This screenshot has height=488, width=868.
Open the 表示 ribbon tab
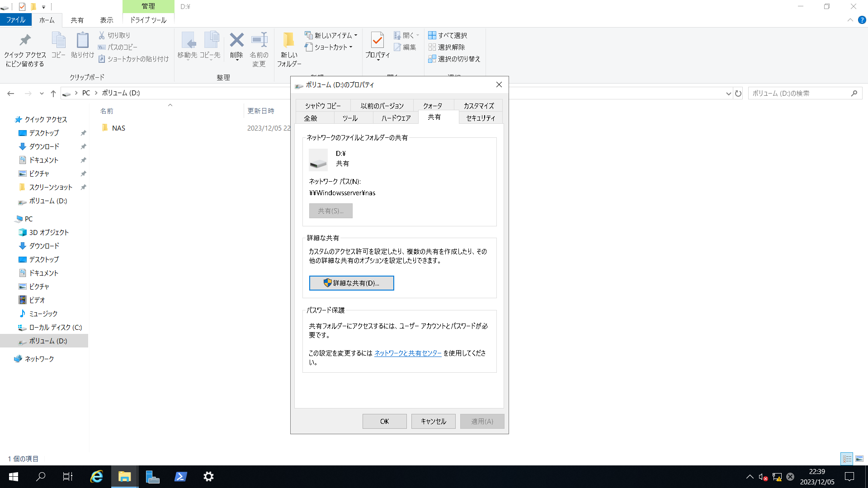[x=107, y=20]
